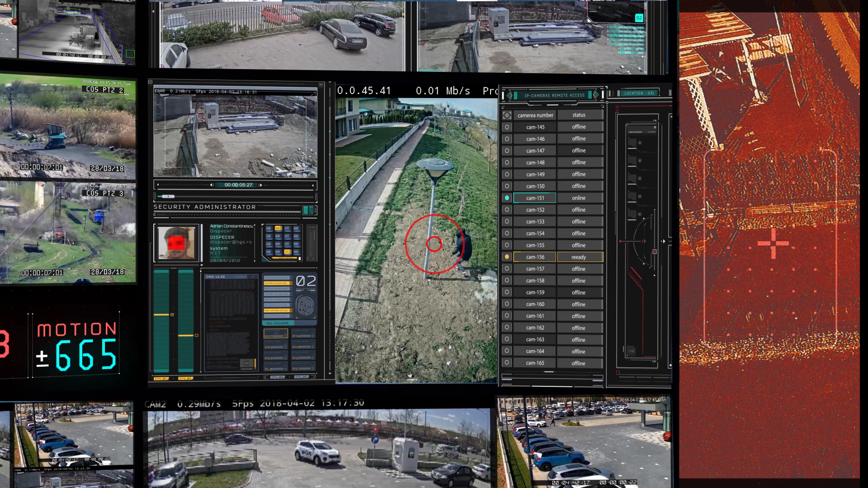The width and height of the screenshot is (868, 488).
Task: Click the right diamond beside IP-Cameras Remote Access
Action: click(596, 95)
